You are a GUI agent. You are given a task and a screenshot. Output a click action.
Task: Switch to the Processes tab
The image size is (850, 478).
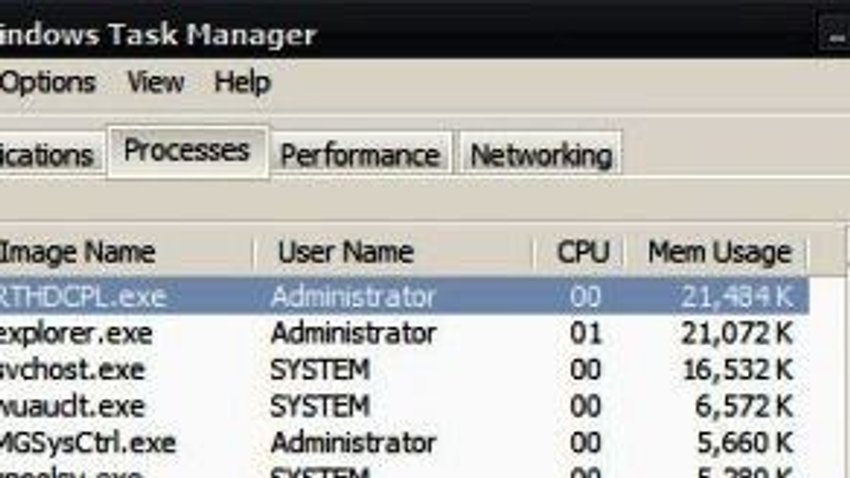187,151
